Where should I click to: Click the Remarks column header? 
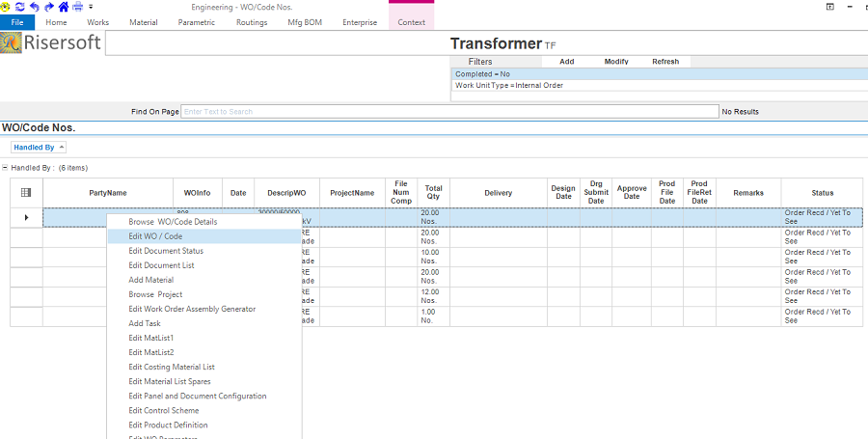[x=748, y=193]
